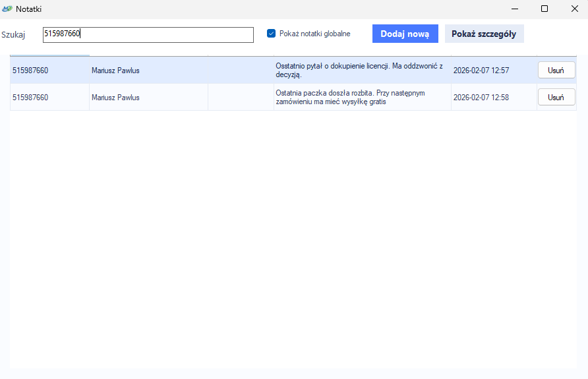Click Mariusz Pawlus name in second row

pos(115,98)
